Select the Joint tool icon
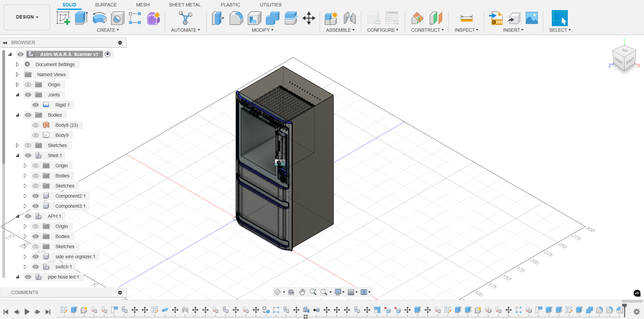 point(350,18)
